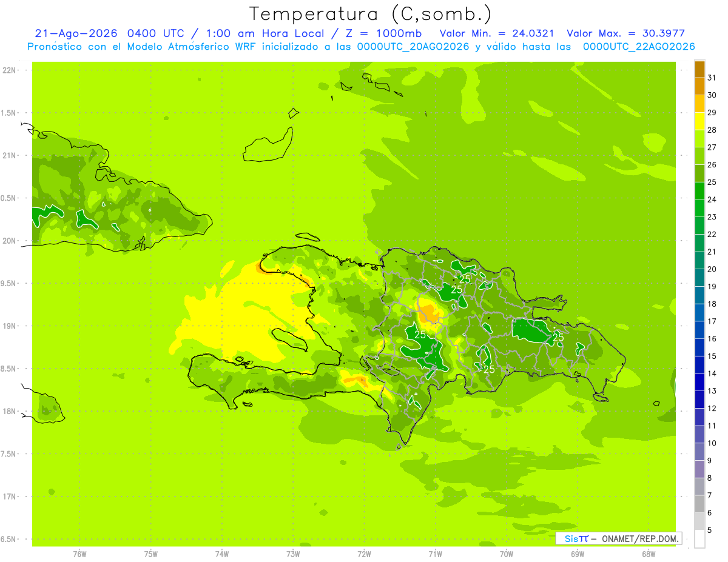
Task: Click the legend value '14'
Action: [x=712, y=373]
